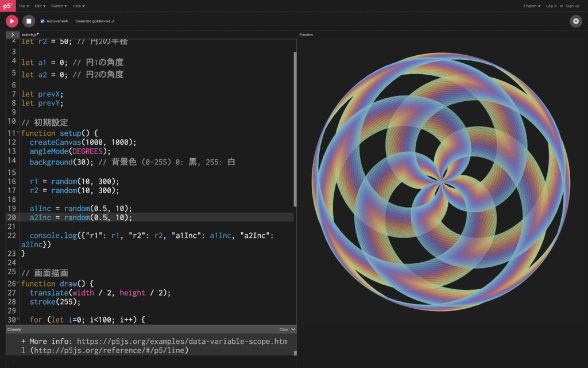Click the editor vertical scrollbar
Viewport: 588px width, 368px height.
pos(295,129)
